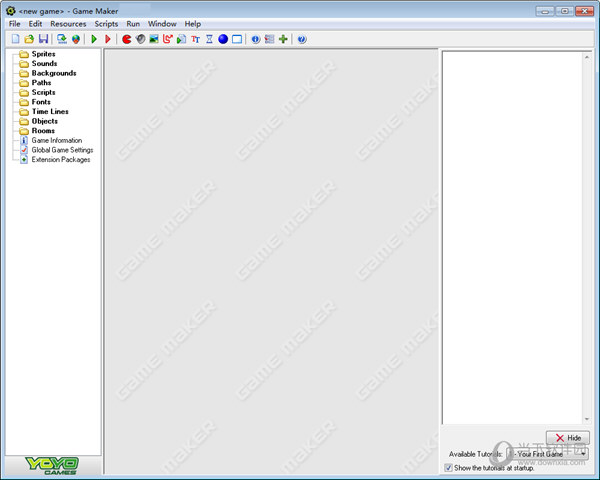Open the Window menu
600x480 pixels.
pyautogui.click(x=162, y=24)
